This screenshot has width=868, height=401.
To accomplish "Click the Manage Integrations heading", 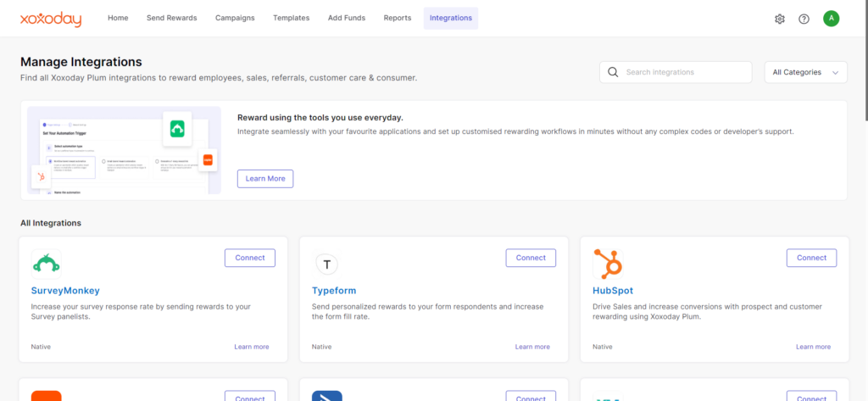I will (81, 62).
